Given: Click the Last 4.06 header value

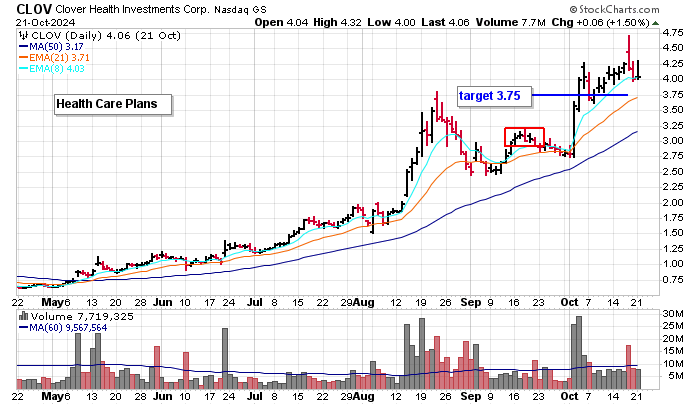Looking at the screenshot, I should [446, 22].
